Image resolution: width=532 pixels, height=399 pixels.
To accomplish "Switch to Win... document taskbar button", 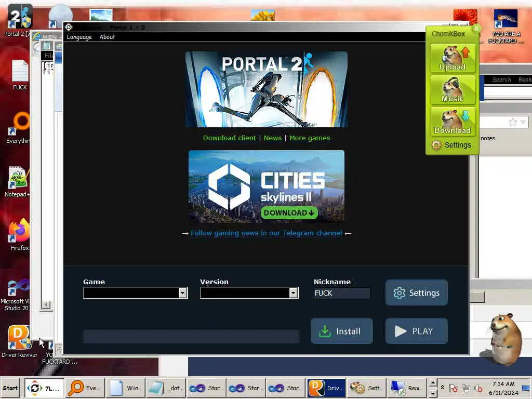I will click(125, 388).
